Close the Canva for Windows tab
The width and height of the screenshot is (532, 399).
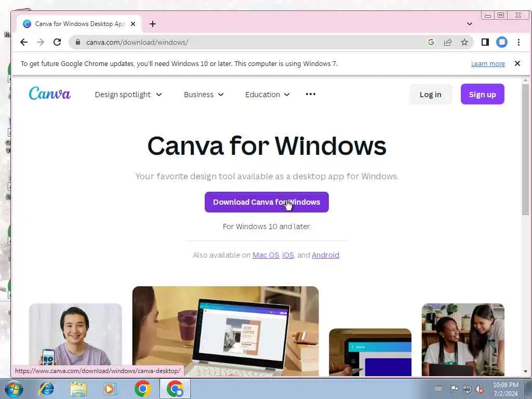(x=133, y=24)
